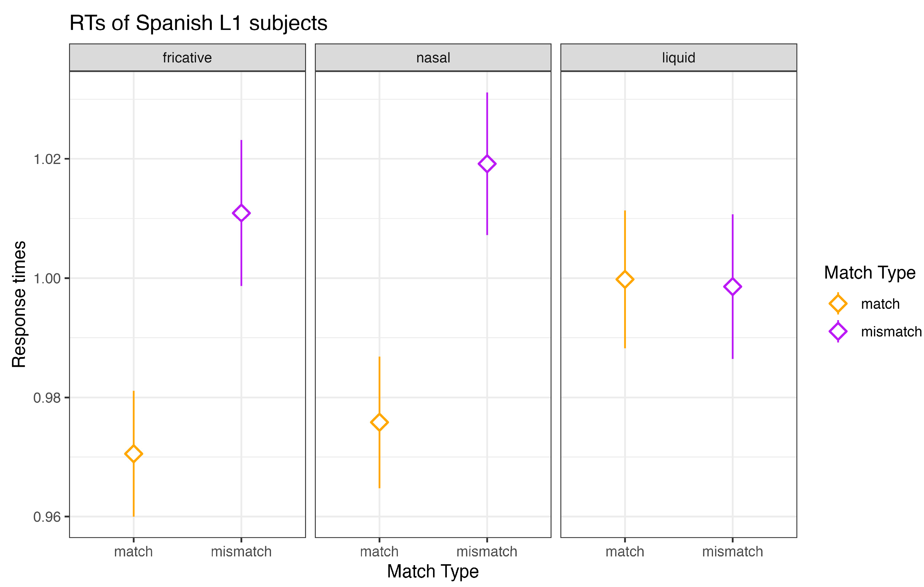Click the orange match legend key symbol
This screenshot has height=587, width=924.
[838, 304]
